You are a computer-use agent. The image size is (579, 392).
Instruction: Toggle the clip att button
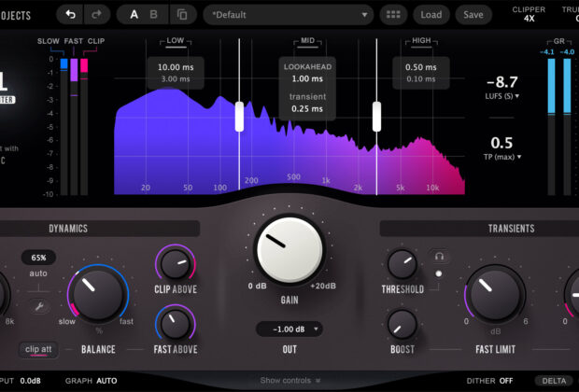click(38, 349)
